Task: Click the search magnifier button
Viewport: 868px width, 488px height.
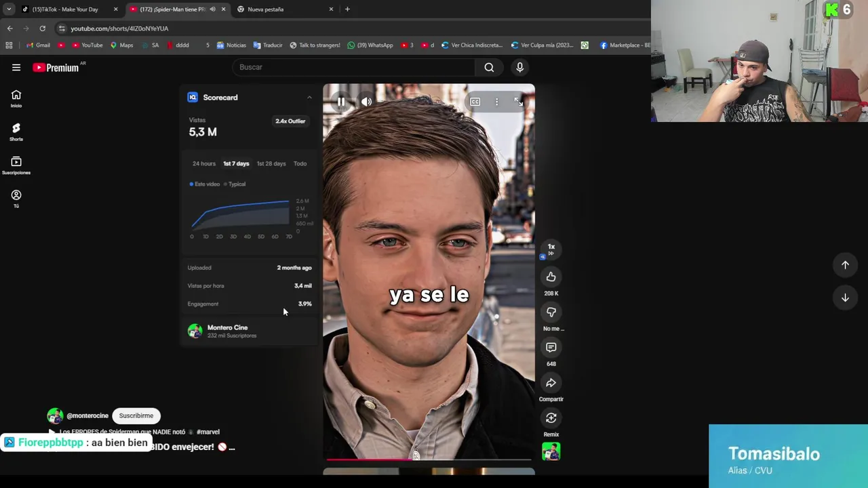Action: (489, 67)
